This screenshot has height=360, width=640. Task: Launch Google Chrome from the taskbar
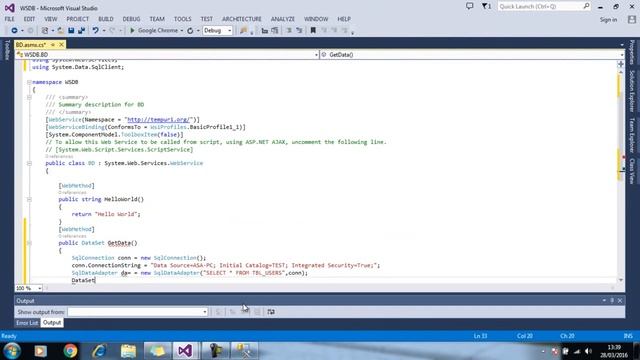70,351
